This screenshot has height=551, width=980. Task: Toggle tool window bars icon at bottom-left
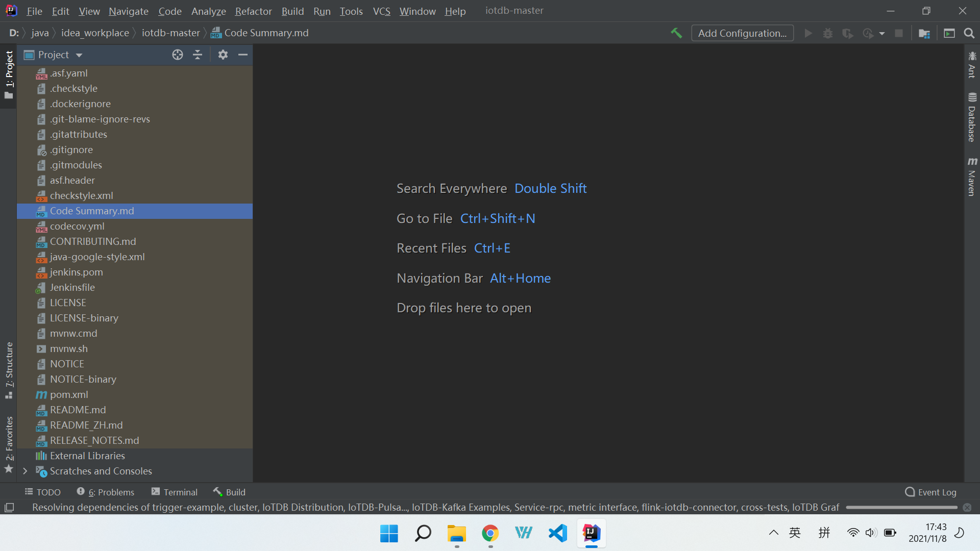click(9, 508)
